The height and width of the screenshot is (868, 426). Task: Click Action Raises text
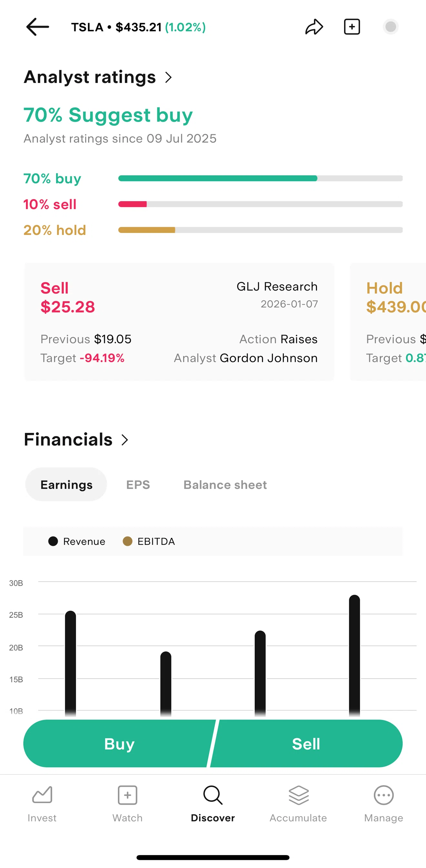(x=278, y=339)
